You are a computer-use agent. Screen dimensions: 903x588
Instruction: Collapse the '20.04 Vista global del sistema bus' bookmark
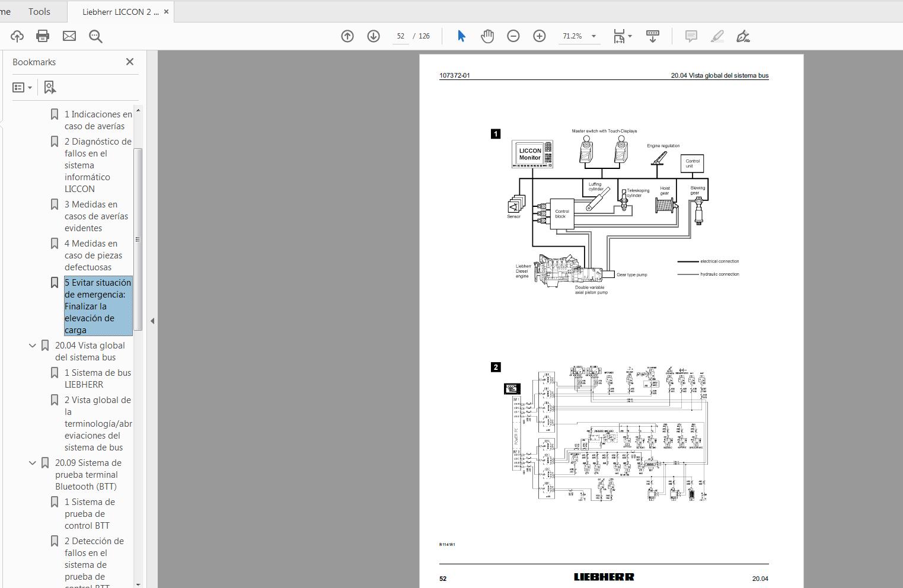click(32, 345)
